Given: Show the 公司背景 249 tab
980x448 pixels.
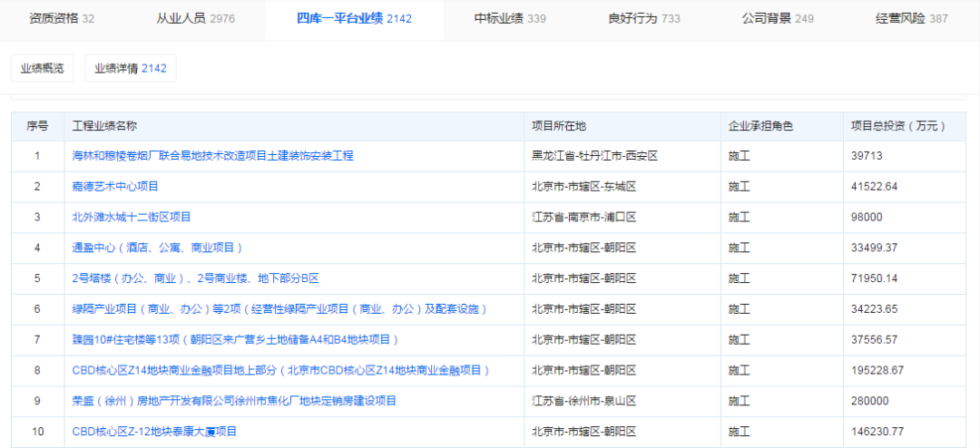Looking at the screenshot, I should point(778,19).
